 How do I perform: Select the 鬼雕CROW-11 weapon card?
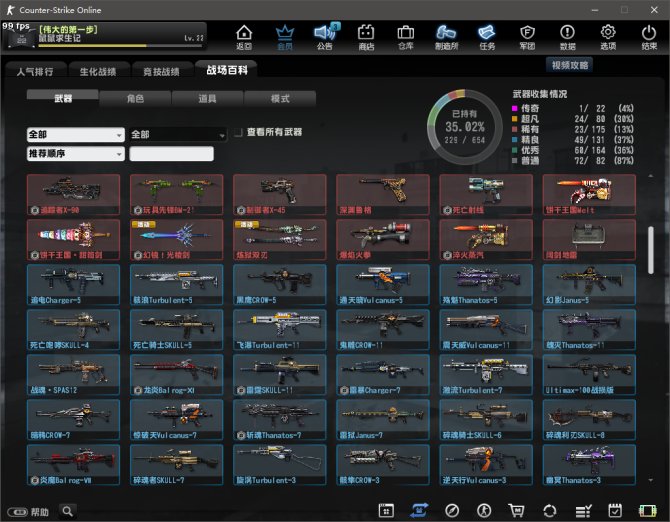point(383,330)
